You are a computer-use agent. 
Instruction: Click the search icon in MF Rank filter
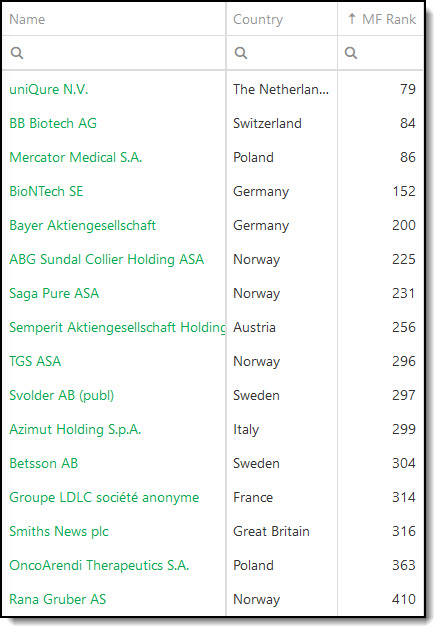pos(351,53)
